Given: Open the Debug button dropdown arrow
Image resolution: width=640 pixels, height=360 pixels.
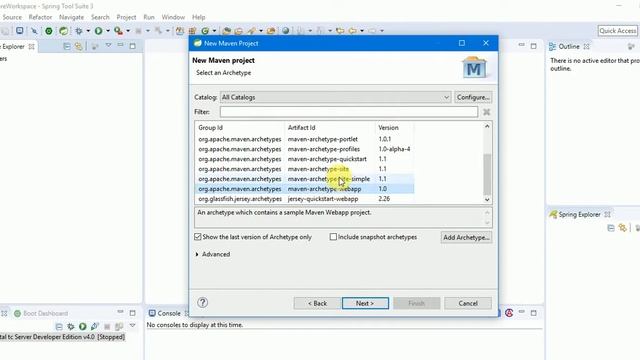Looking at the screenshot, I should 88,31.
